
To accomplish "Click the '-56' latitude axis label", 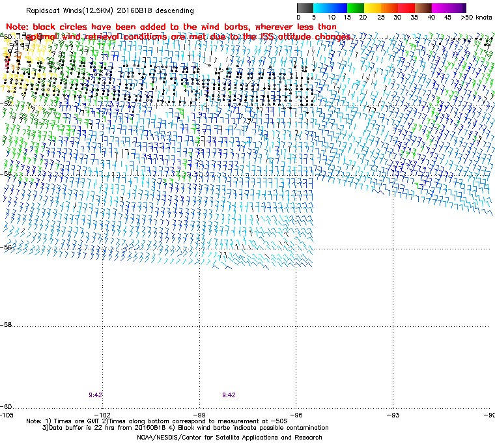I will 6,247.
